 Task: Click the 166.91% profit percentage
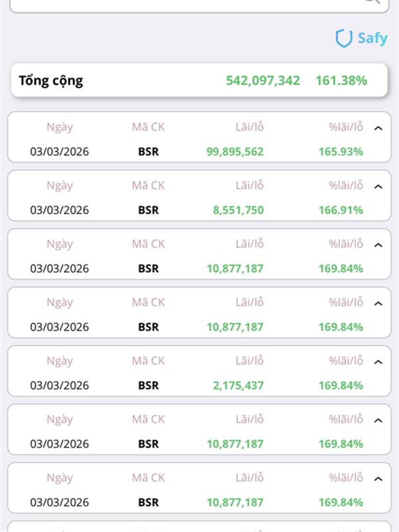[x=340, y=210]
